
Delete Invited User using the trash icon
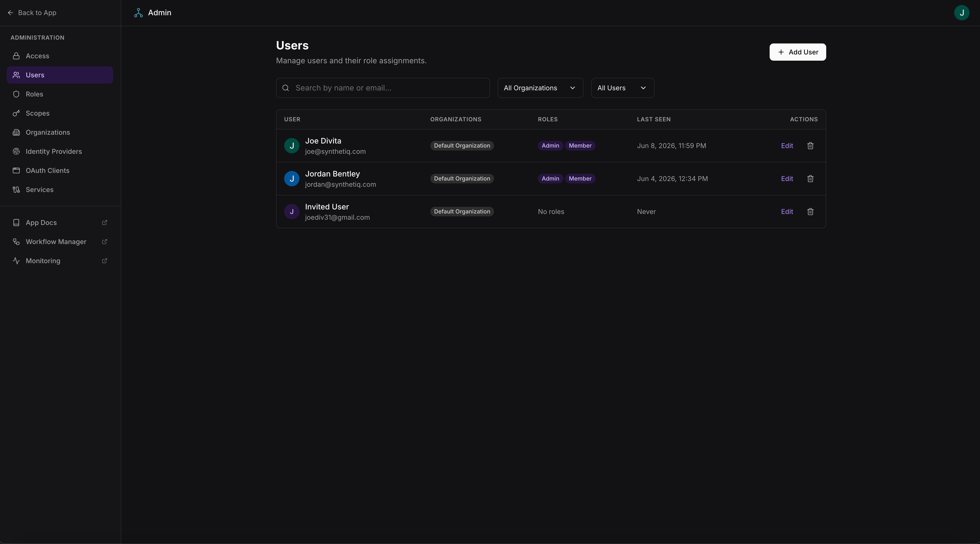(810, 212)
